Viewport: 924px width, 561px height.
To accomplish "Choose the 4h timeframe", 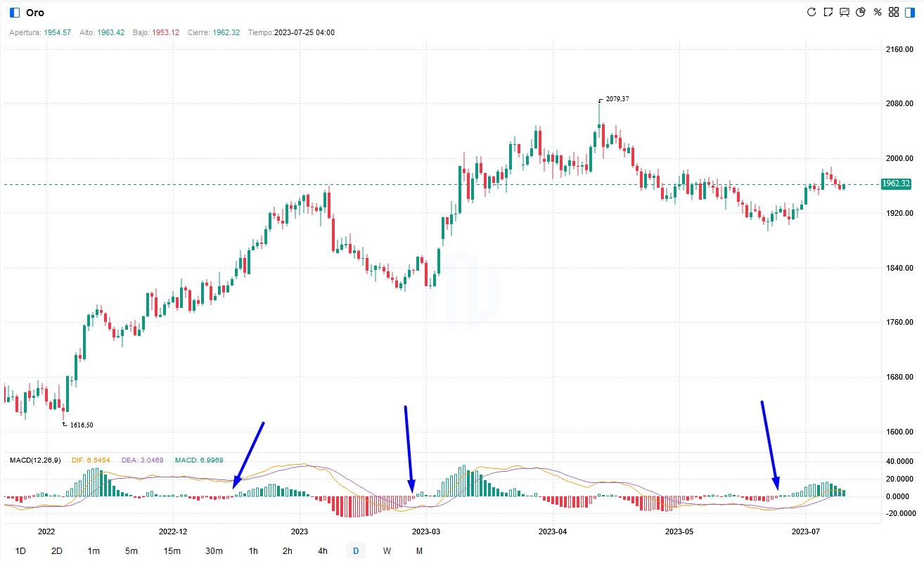I will point(323,551).
